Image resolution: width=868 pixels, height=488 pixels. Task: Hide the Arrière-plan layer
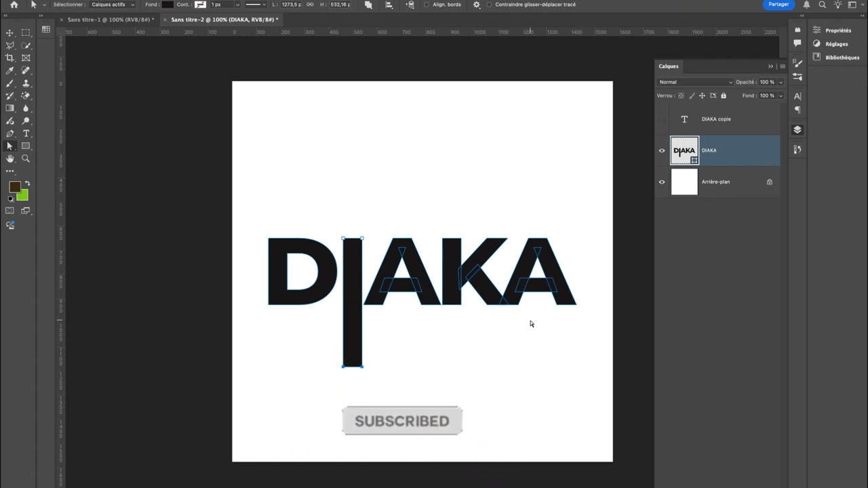point(662,182)
